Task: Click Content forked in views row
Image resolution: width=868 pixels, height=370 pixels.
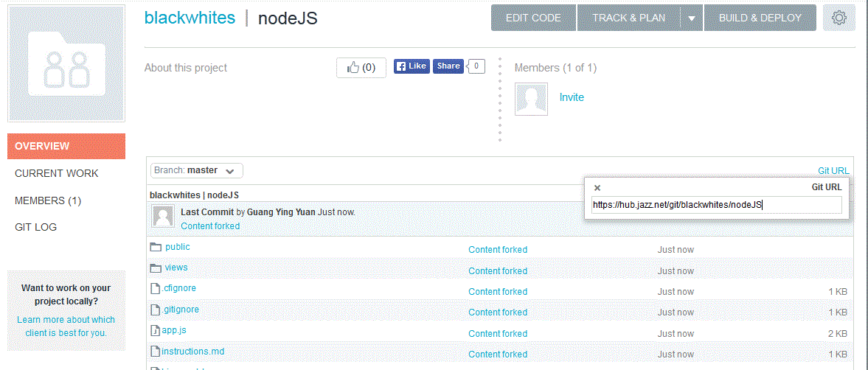Action: [x=498, y=270]
